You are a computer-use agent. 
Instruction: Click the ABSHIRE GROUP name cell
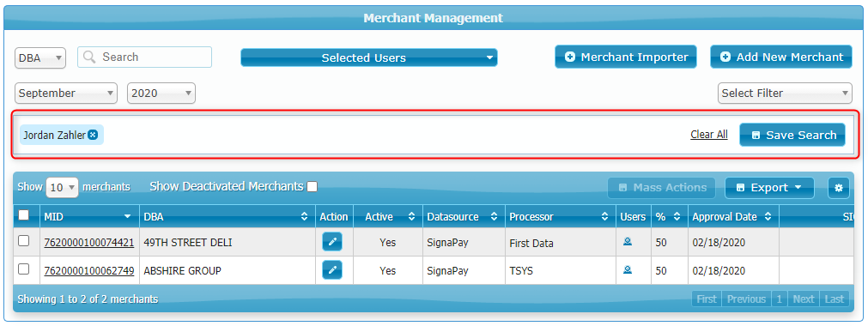point(227,270)
